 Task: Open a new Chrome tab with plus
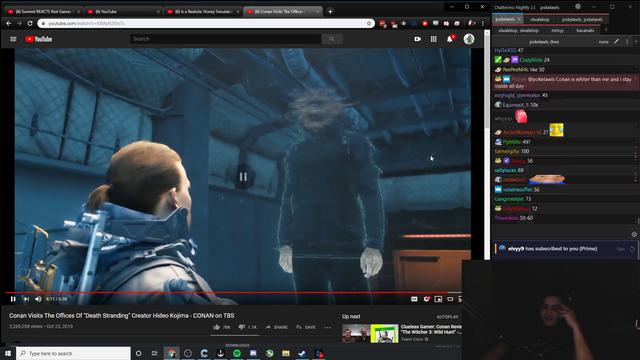coord(330,11)
